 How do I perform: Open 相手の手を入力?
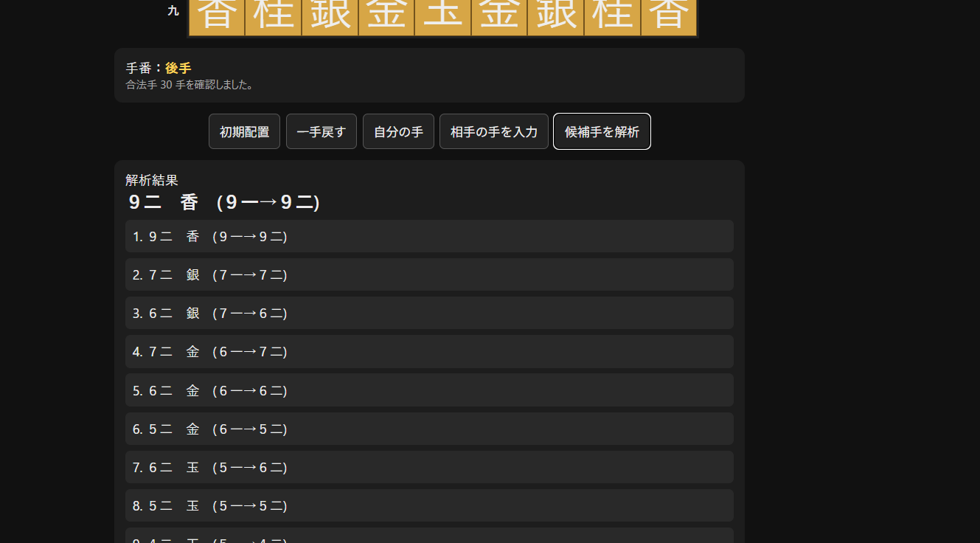pyautogui.click(x=494, y=131)
